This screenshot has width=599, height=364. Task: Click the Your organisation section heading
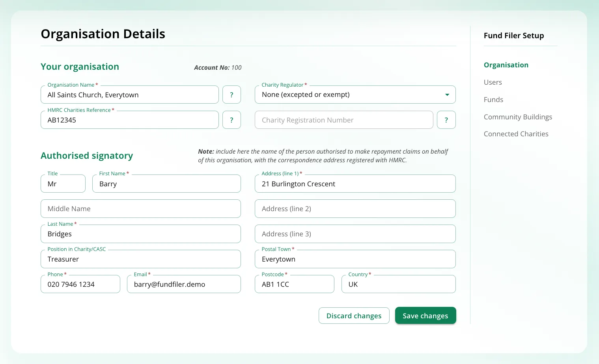(x=80, y=67)
